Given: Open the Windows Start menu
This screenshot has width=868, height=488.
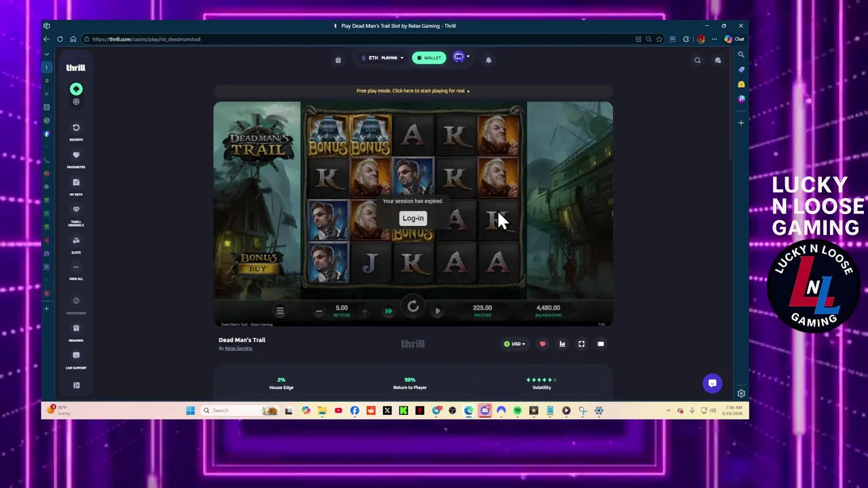Looking at the screenshot, I should coord(191,411).
